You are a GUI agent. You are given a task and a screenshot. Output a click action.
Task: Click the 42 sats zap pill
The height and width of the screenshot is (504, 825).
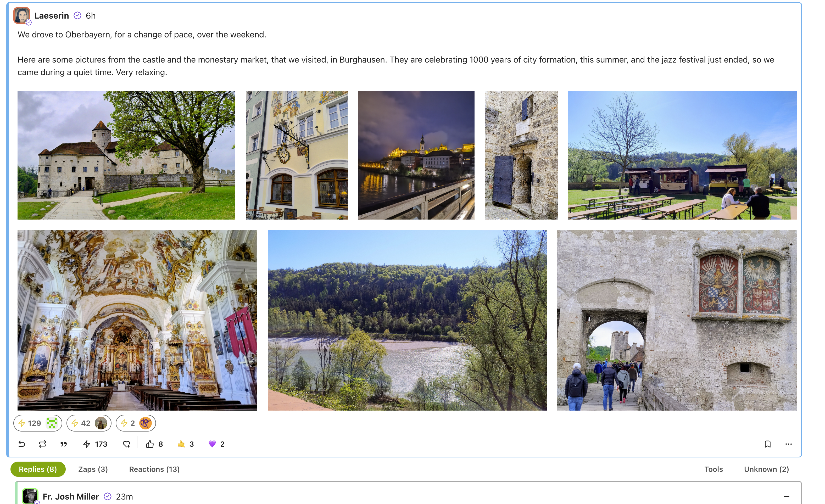[89, 423]
